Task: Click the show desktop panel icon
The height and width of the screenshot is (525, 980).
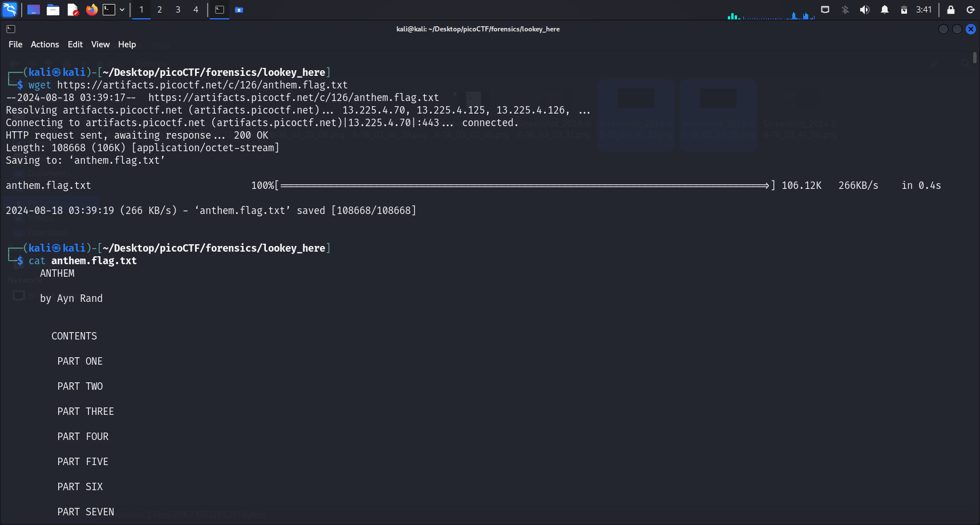Action: (x=34, y=10)
